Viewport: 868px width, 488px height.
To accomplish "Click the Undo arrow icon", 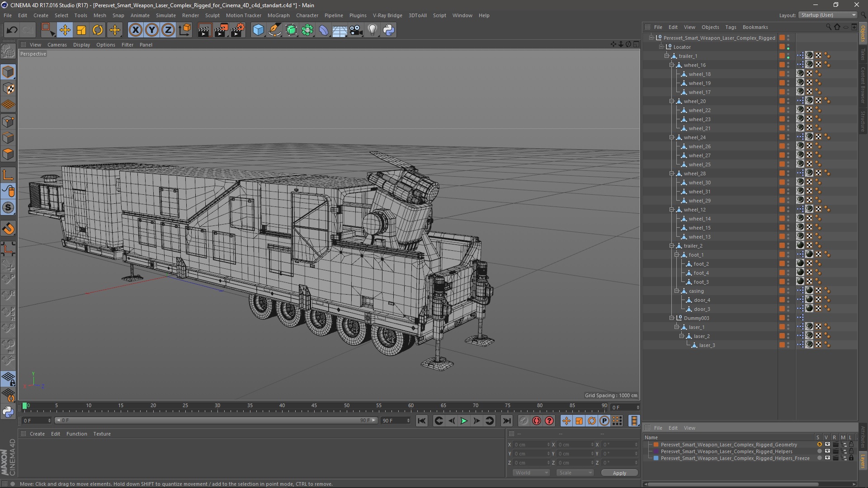I will pyautogui.click(x=12, y=30).
